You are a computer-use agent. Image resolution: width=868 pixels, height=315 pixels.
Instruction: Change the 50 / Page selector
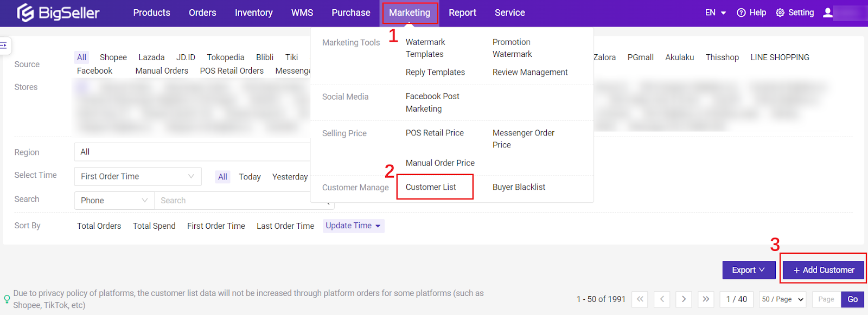click(782, 299)
